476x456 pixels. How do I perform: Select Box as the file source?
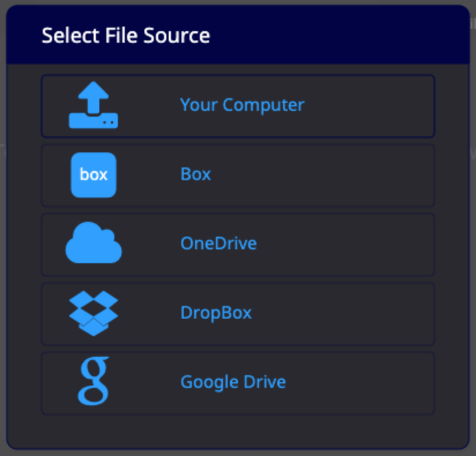(x=238, y=175)
